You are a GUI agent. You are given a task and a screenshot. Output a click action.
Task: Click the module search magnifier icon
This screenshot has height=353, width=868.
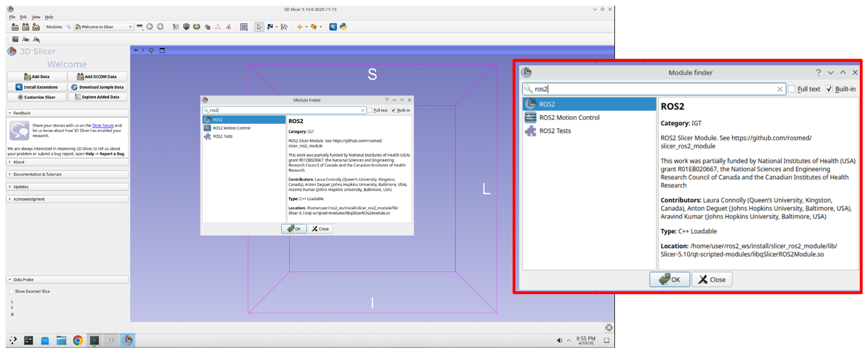click(68, 27)
